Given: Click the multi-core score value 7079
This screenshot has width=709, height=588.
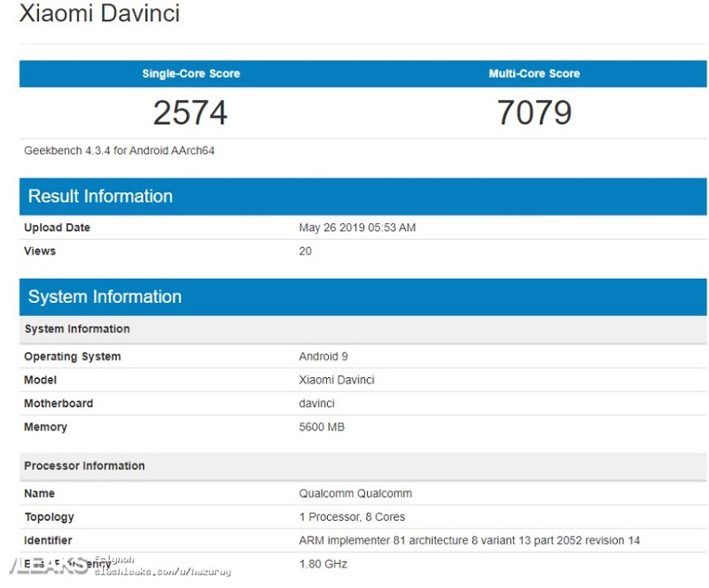Looking at the screenshot, I should coord(534,112).
